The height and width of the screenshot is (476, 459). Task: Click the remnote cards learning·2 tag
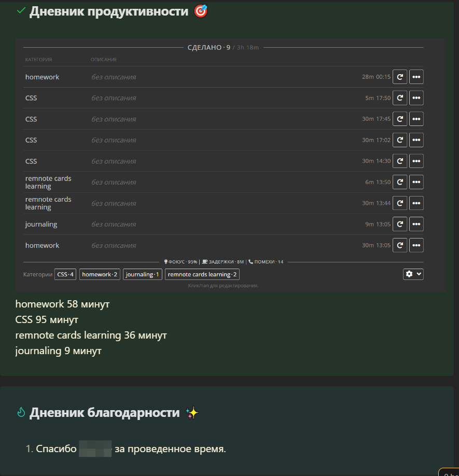click(x=202, y=274)
